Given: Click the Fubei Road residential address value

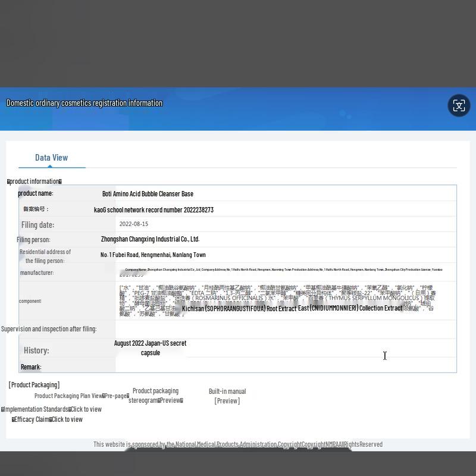Looking at the screenshot, I should (x=153, y=255).
